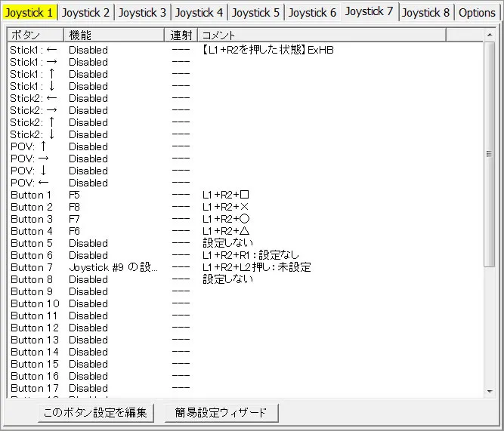504x431 pixels.
Task: Click the L1+R2+□ comment
Action: (x=226, y=195)
